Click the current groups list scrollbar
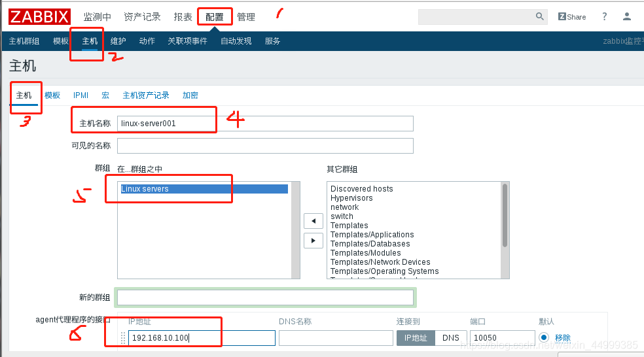 click(x=295, y=230)
